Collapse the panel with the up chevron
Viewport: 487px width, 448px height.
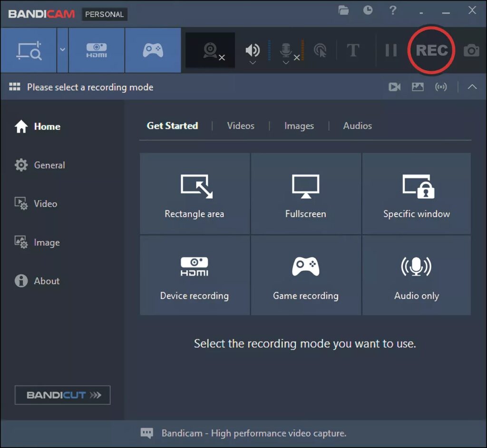(472, 87)
